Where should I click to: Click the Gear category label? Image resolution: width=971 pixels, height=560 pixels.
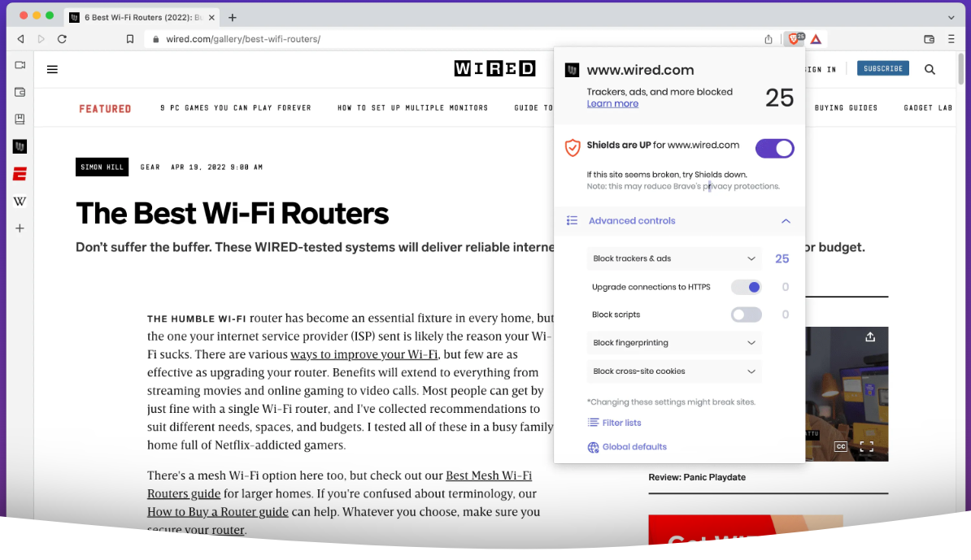(150, 167)
